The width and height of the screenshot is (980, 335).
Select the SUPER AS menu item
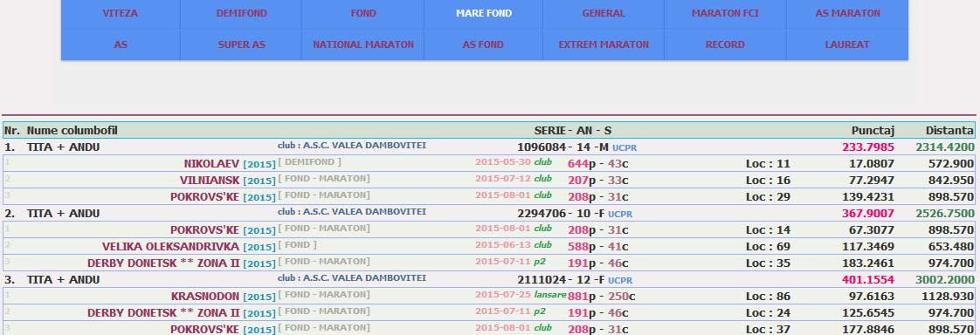241,44
